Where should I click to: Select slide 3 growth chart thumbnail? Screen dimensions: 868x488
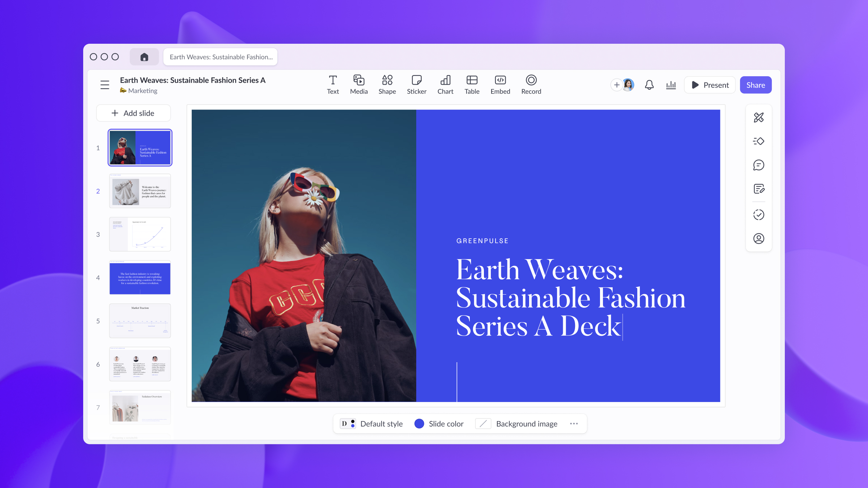(x=140, y=234)
